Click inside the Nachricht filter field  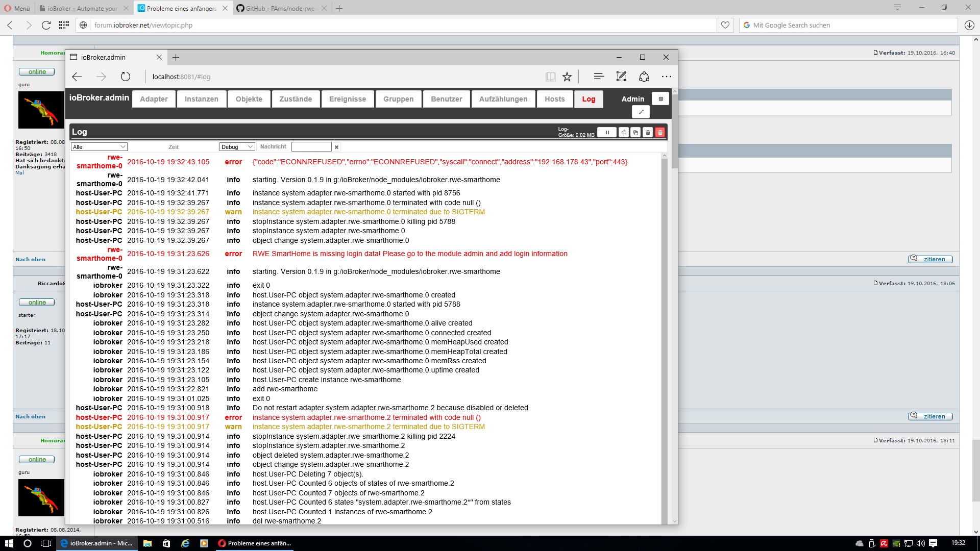(x=311, y=147)
